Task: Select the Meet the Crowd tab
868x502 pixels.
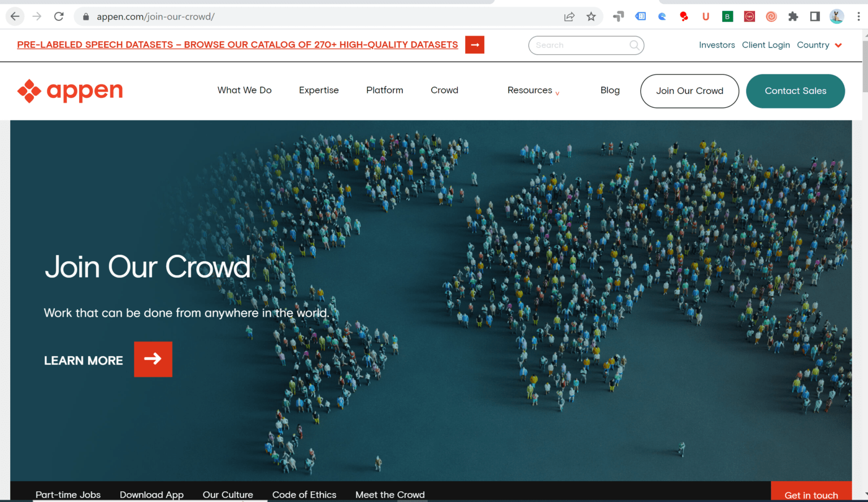Action: pos(390,495)
